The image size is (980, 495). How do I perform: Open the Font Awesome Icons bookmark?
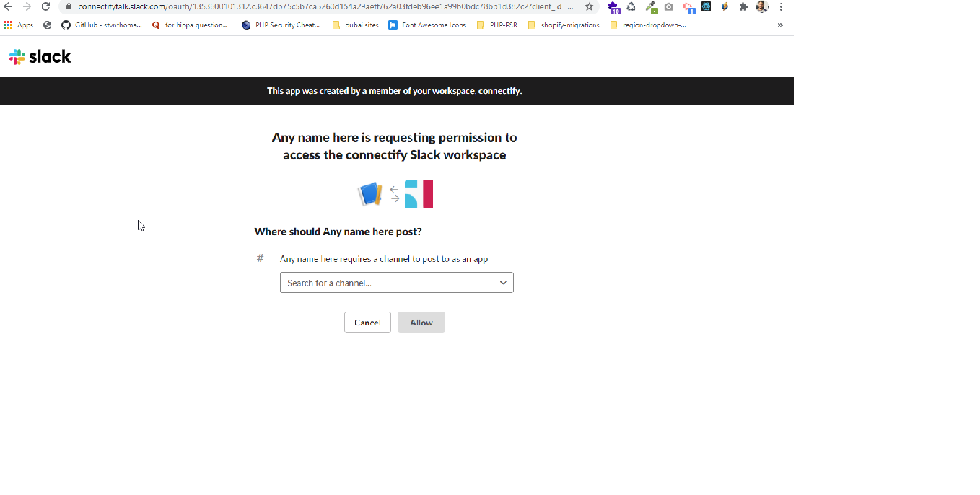pyautogui.click(x=427, y=25)
